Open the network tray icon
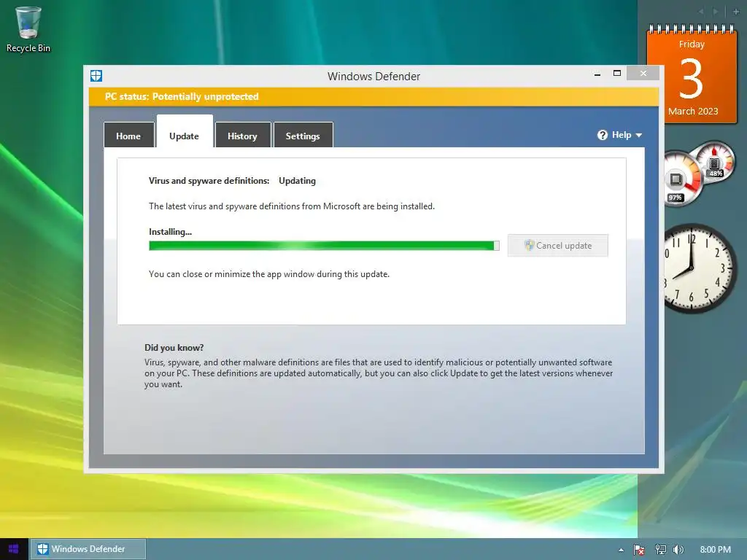This screenshot has width=747, height=560. tap(660, 550)
